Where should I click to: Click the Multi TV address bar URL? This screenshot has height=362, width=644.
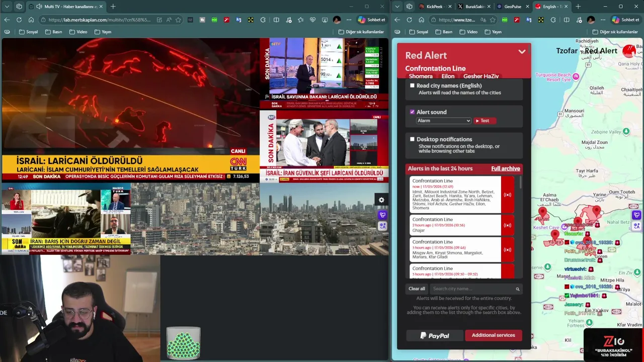(x=99, y=20)
